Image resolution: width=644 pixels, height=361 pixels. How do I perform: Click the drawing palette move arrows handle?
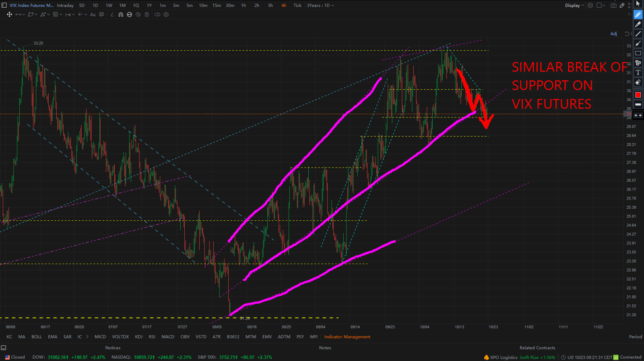[x=638, y=115]
